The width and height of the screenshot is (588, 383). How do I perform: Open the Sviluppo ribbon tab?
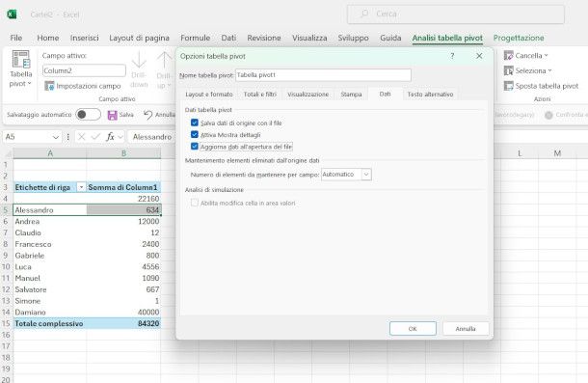click(353, 38)
